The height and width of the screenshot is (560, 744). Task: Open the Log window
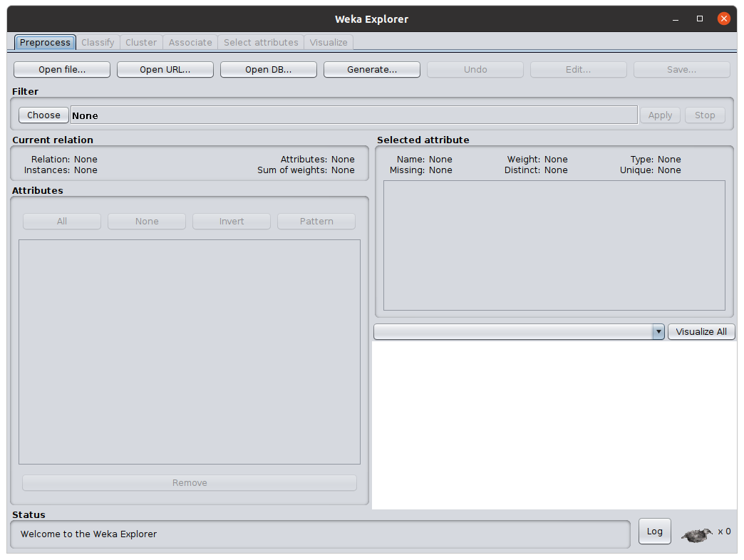point(655,532)
